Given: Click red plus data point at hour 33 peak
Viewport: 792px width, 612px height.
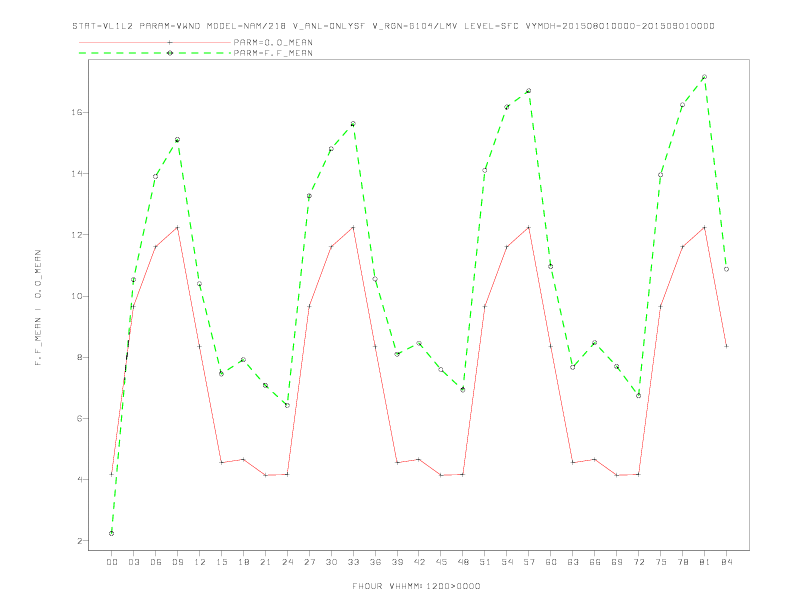Looking at the screenshot, I should (353, 228).
